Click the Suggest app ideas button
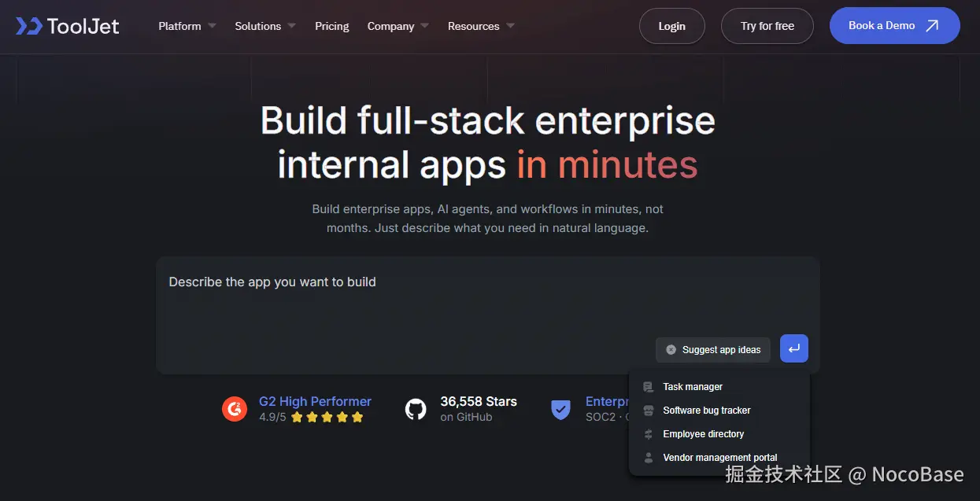980x501 pixels. (713, 350)
